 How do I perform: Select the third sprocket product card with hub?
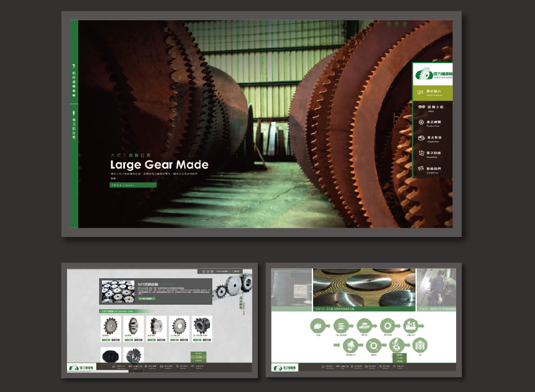point(156,329)
